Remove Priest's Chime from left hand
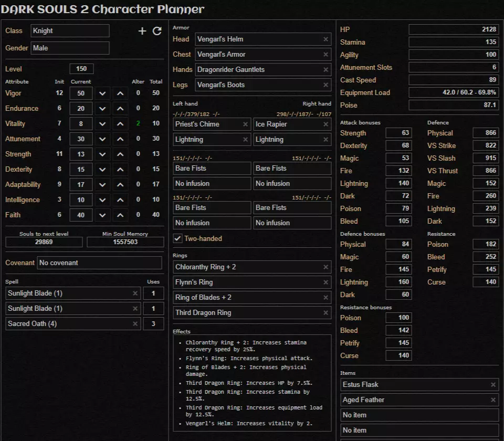Image resolution: width=504 pixels, height=441 pixels. point(245,124)
